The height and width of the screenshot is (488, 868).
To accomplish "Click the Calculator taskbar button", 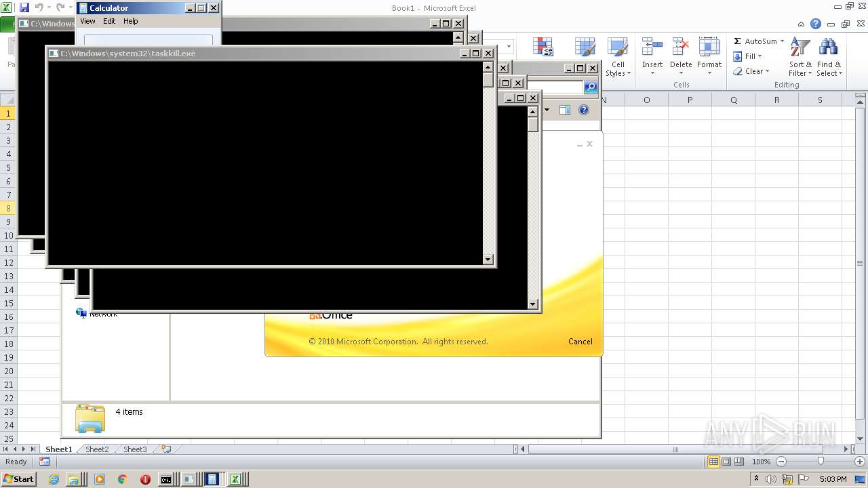I will click(212, 479).
